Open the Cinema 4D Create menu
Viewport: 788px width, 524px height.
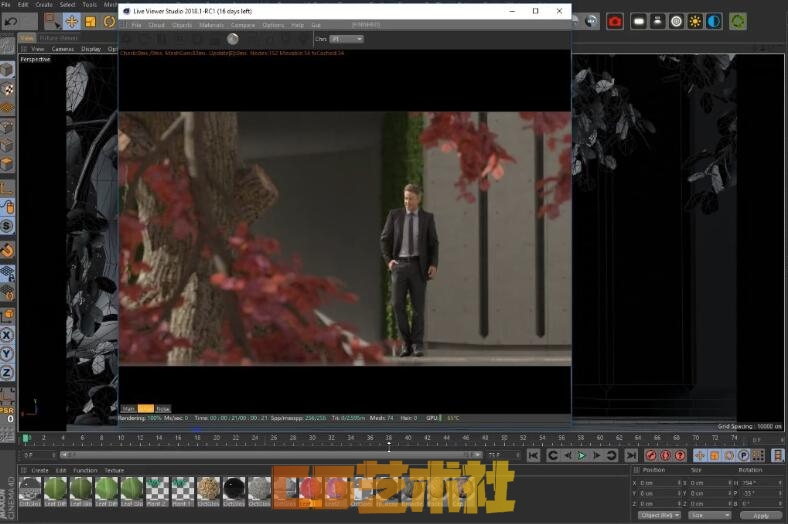click(44, 5)
